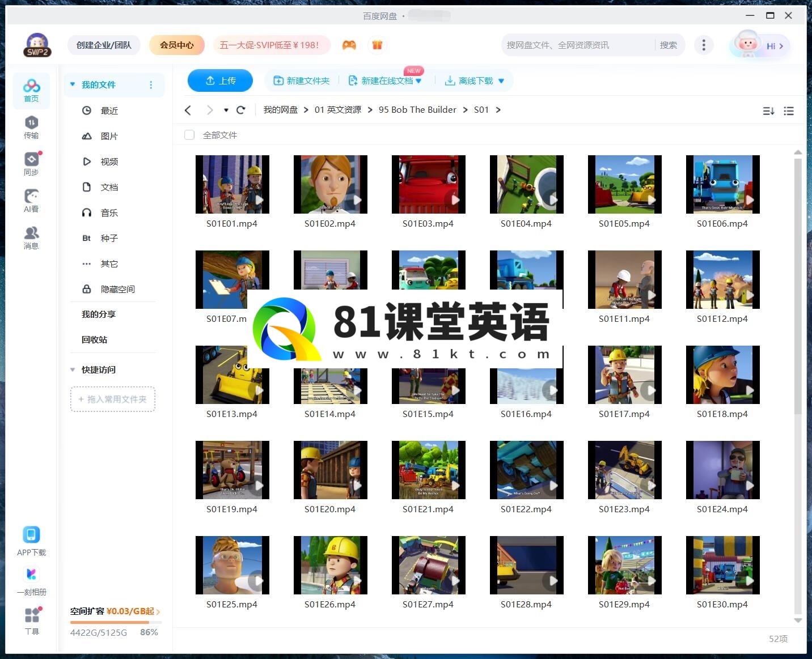The height and width of the screenshot is (659, 812).
Task: Click the 隐藏空间 lock icon
Action: tap(87, 289)
